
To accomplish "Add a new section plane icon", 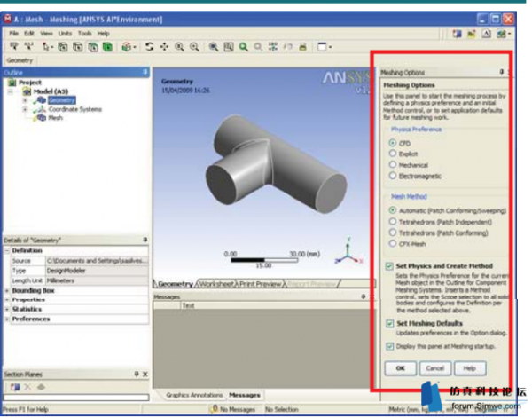I will point(14,387).
